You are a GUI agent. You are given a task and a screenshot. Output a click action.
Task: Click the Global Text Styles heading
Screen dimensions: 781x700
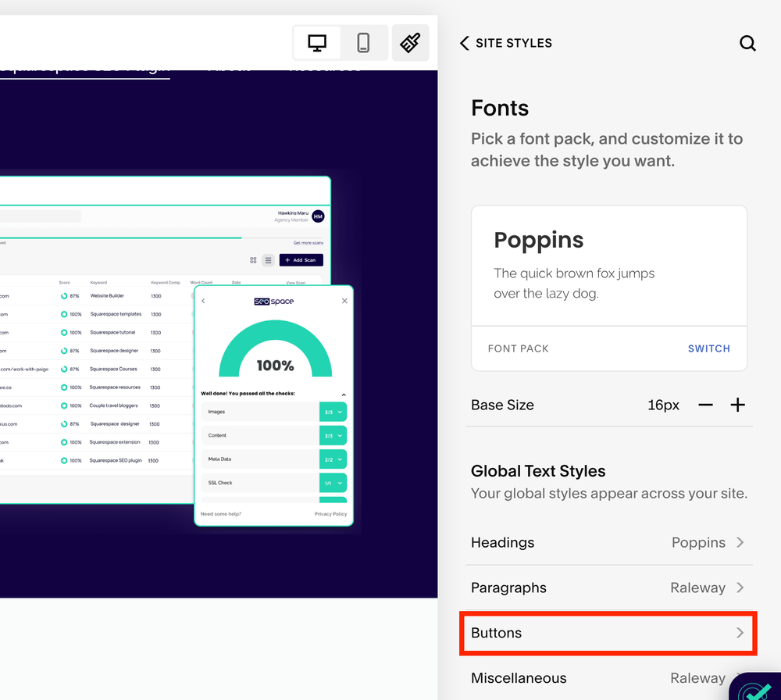(538, 471)
